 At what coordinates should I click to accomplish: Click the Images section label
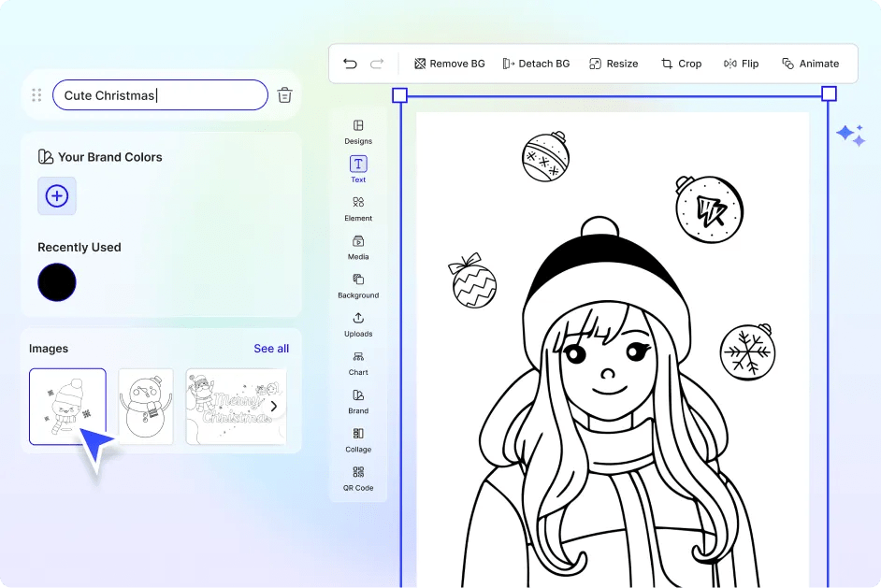click(x=49, y=348)
